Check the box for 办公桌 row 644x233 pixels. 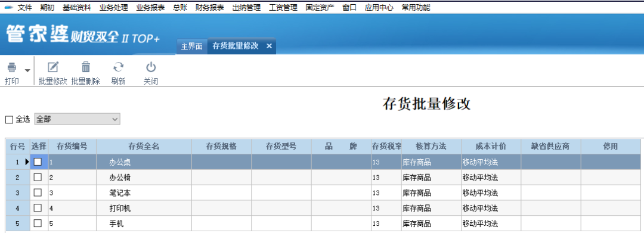pos(38,162)
